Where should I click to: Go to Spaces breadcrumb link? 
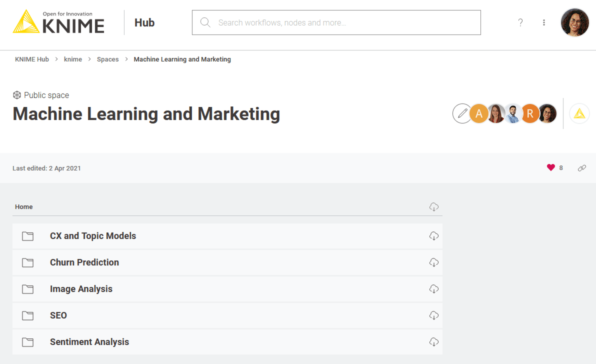pos(108,59)
